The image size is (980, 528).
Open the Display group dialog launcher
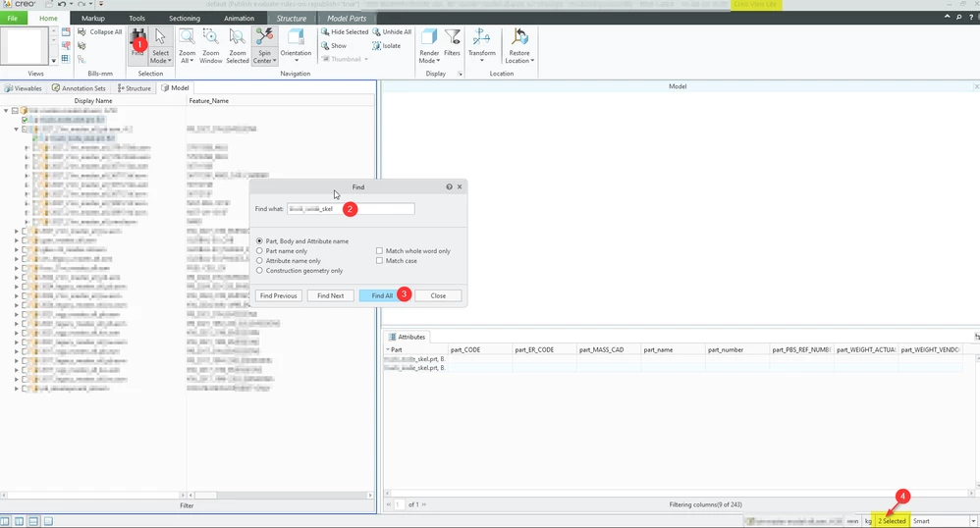pyautogui.click(x=460, y=74)
